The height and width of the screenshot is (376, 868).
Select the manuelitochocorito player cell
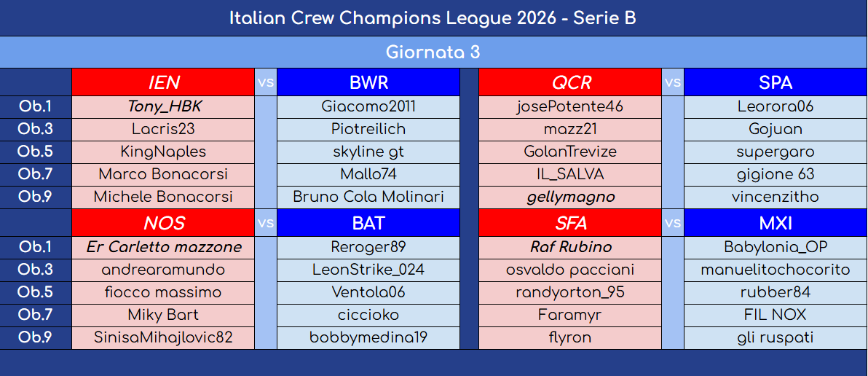(776, 270)
